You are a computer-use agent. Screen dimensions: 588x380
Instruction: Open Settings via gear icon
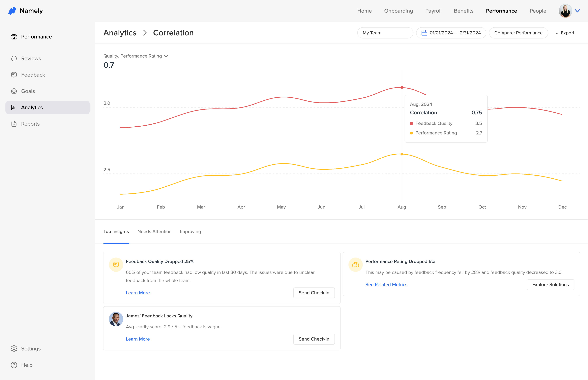[x=14, y=349]
